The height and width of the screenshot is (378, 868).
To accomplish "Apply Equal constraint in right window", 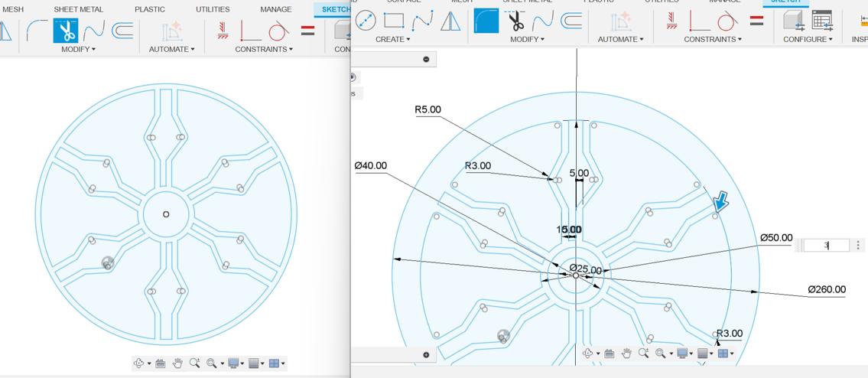I will [757, 21].
